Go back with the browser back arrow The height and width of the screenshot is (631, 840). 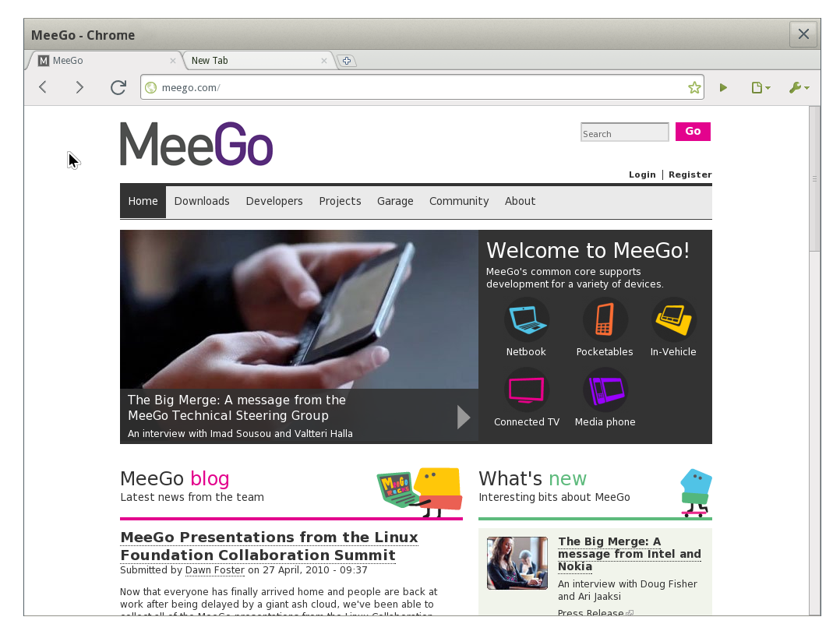coord(43,86)
